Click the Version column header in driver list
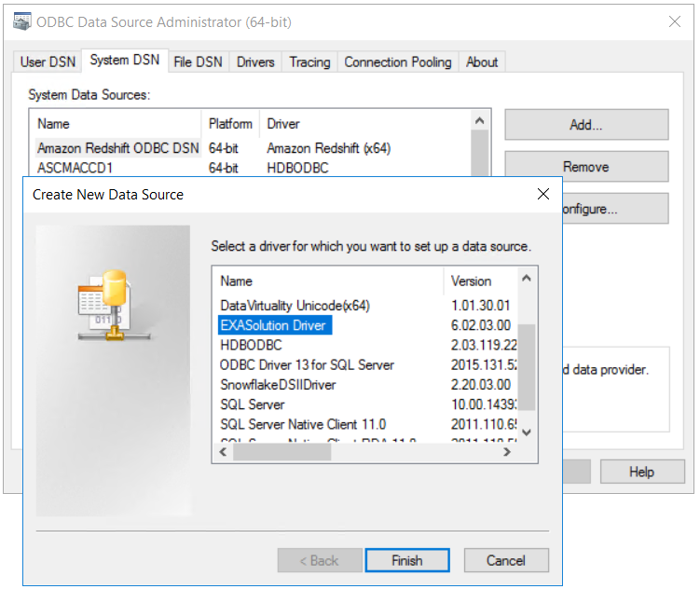Viewport: 700px width, 589px height. coord(480,281)
